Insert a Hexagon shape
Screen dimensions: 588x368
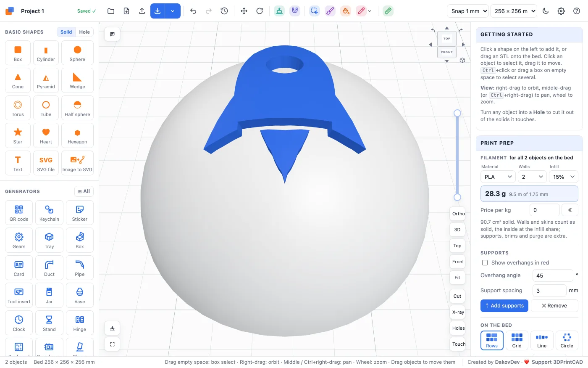[77, 135]
